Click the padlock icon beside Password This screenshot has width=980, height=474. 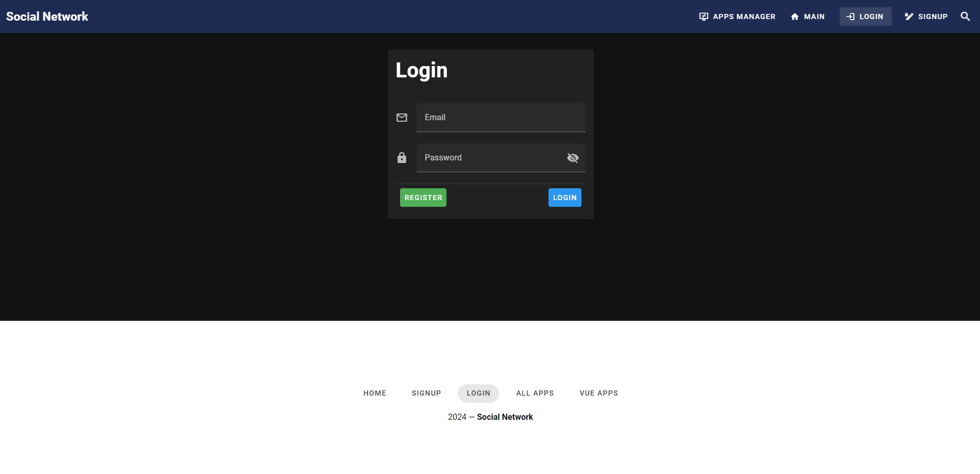tap(402, 157)
